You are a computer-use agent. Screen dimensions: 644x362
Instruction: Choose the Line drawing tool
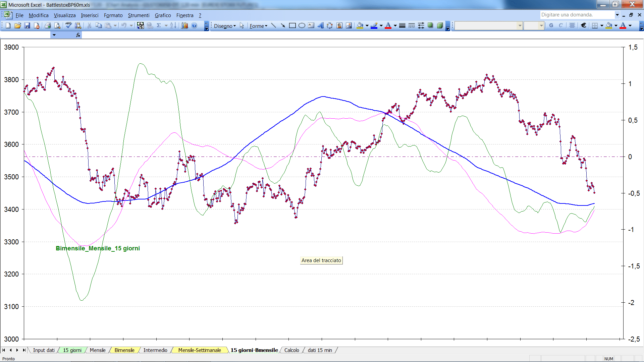[273, 25]
